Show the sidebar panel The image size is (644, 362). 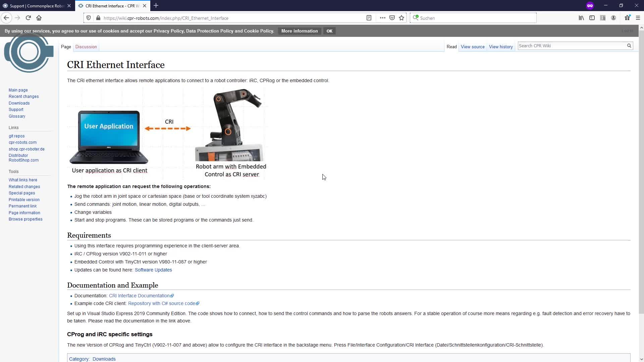pyautogui.click(x=592, y=18)
